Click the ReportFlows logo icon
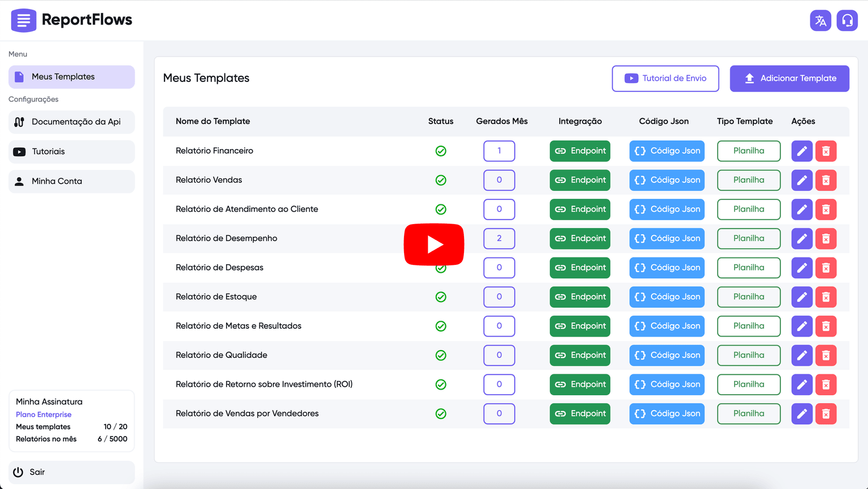 tap(23, 20)
